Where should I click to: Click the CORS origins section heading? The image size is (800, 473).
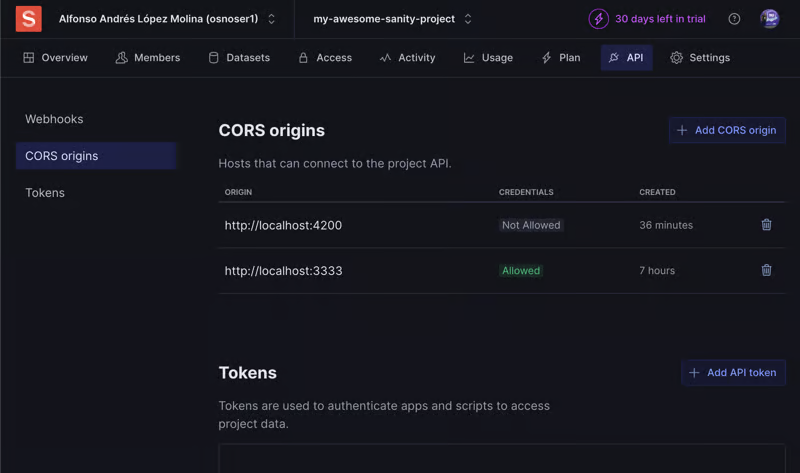coord(271,130)
